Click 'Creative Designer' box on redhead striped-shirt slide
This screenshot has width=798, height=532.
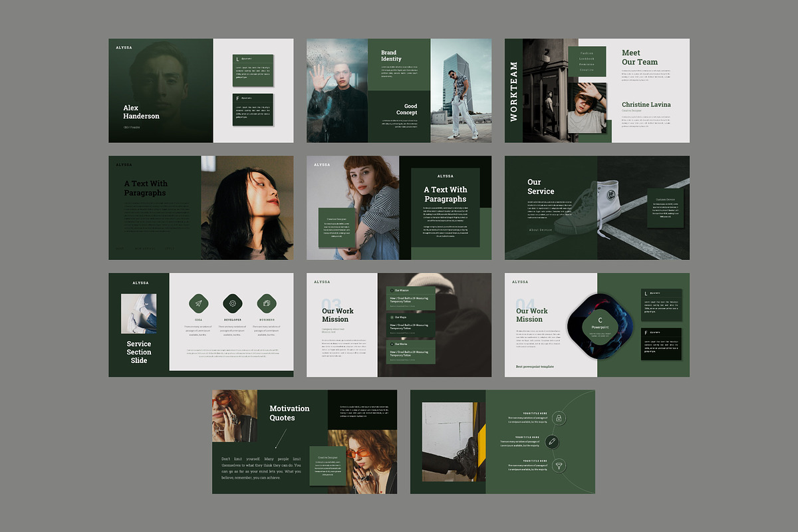[x=336, y=227]
